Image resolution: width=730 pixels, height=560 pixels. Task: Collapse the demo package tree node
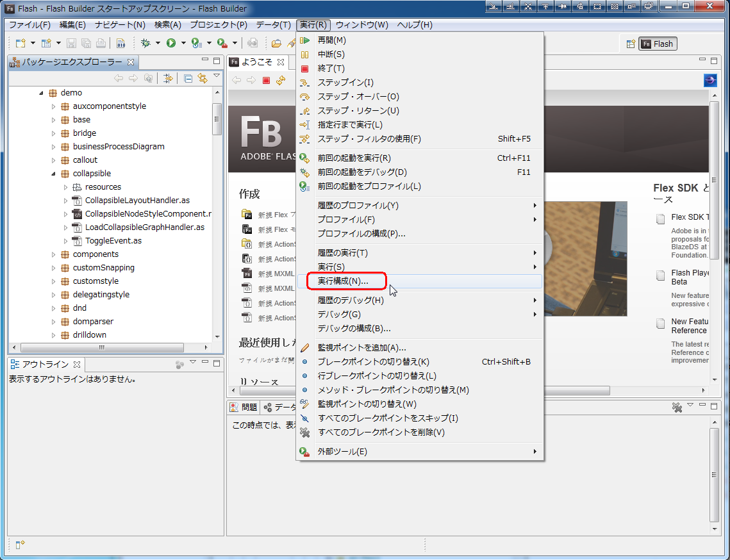pyautogui.click(x=41, y=93)
